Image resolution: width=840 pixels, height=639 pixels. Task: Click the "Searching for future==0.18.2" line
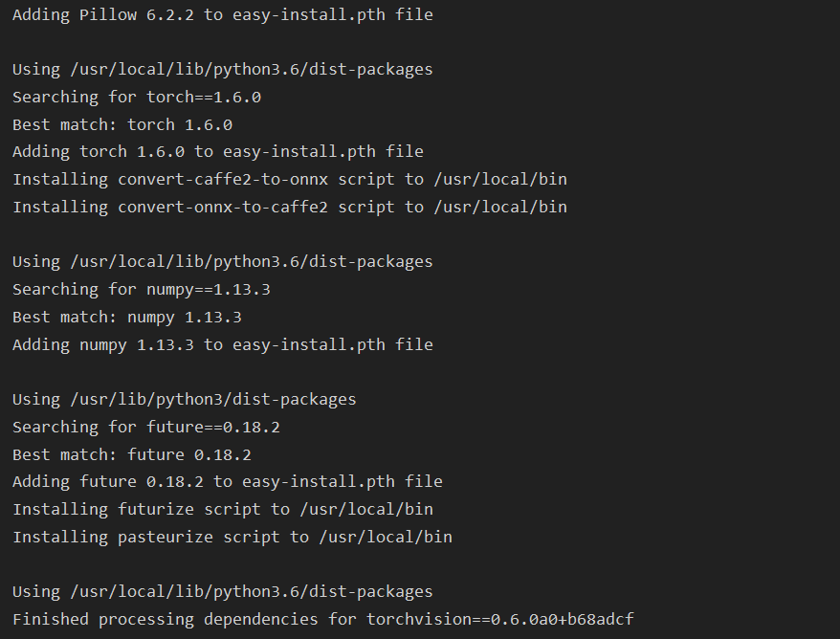145,427
